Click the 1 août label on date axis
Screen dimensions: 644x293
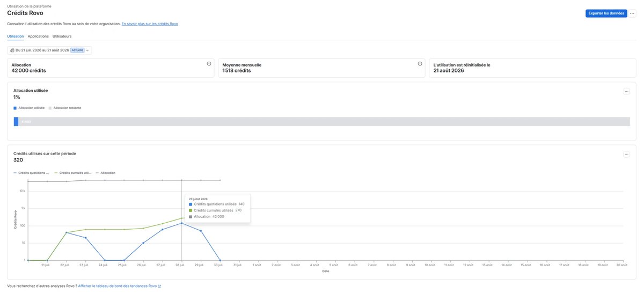click(x=258, y=265)
